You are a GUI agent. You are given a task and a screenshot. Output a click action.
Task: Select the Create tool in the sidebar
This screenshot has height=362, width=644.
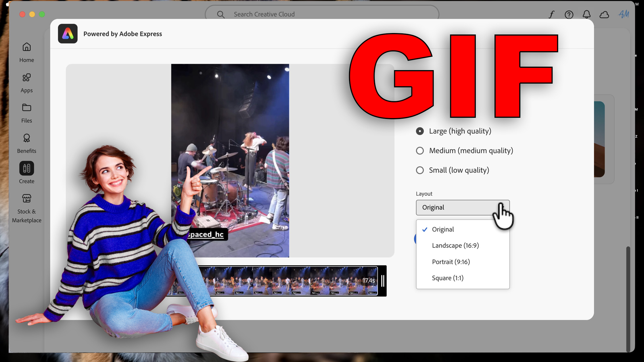pos(26,172)
